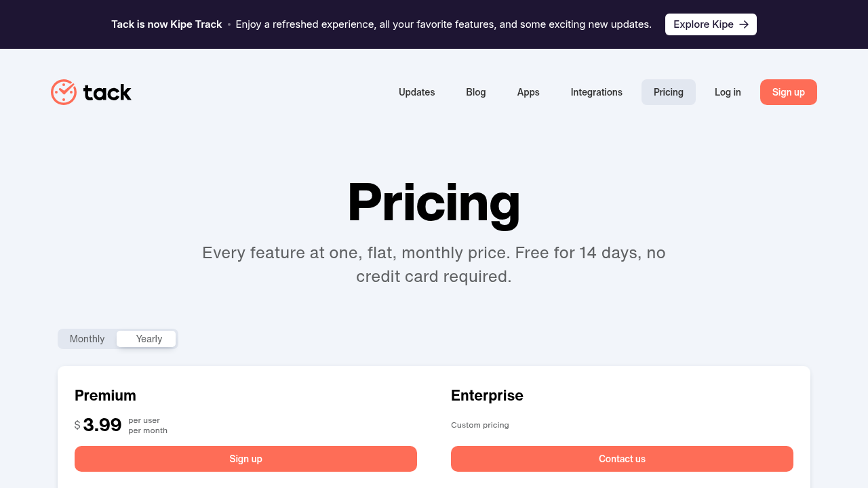Go to the Apps page

tap(528, 92)
